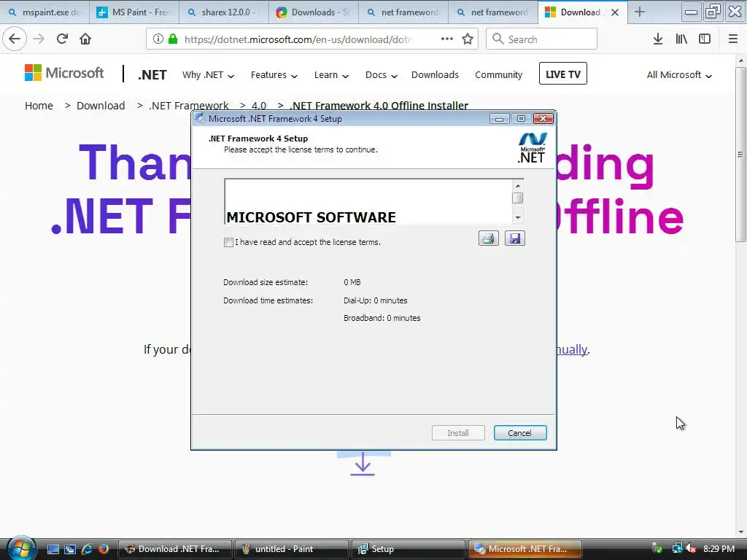747x560 pixels.
Task: Switch to second net framework search tab
Action: pyautogui.click(x=492, y=12)
